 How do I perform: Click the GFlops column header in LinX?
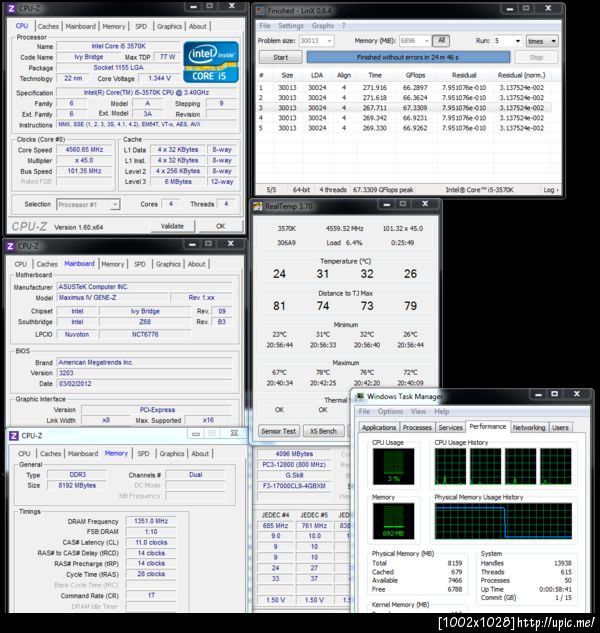415,75
